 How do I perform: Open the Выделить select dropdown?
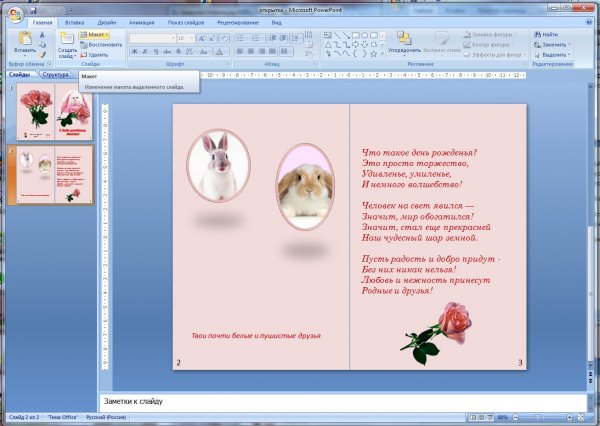click(555, 55)
